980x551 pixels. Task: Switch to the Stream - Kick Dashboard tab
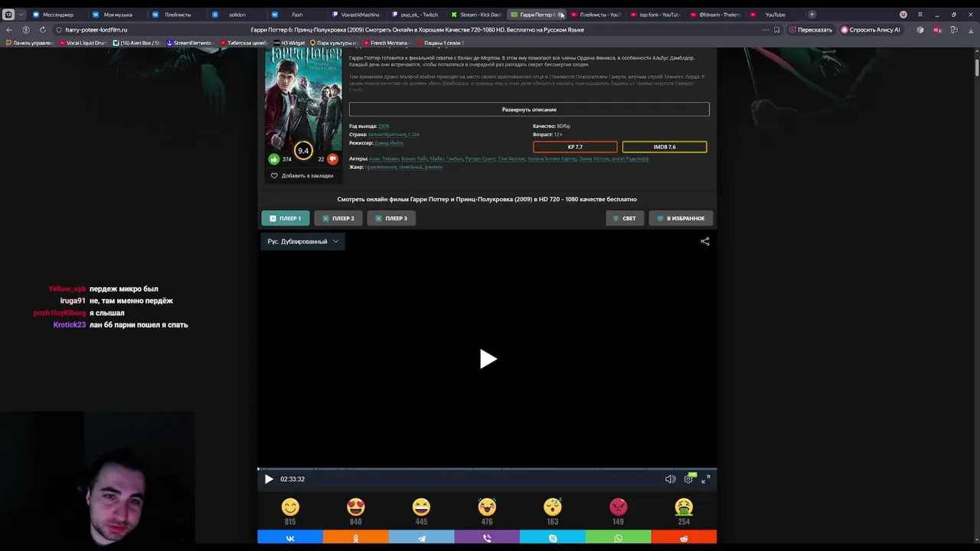coord(475,15)
